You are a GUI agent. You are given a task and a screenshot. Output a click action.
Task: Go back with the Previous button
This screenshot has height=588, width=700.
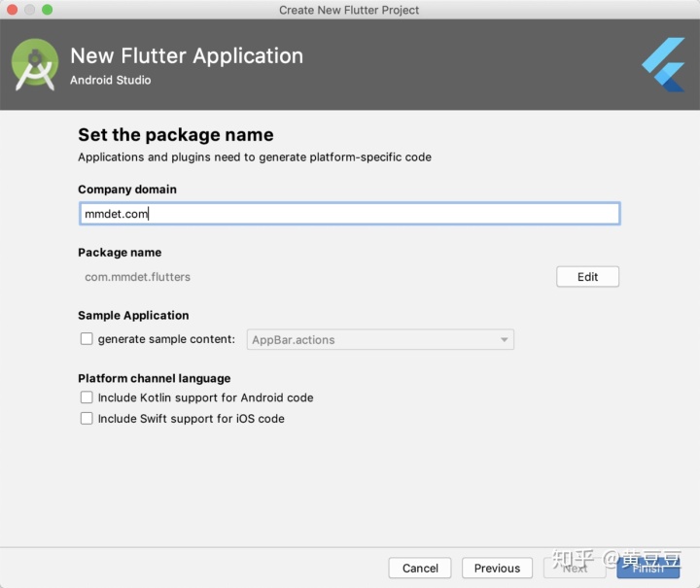497,568
